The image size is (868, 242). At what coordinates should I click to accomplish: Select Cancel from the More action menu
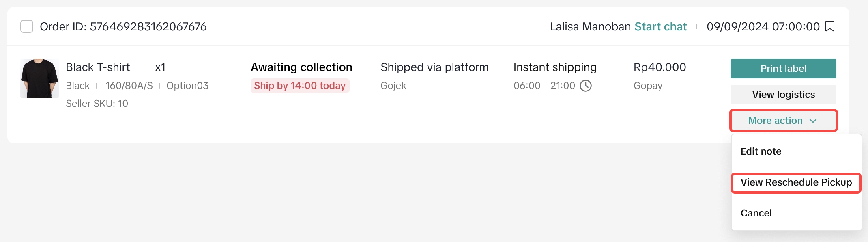point(756,213)
